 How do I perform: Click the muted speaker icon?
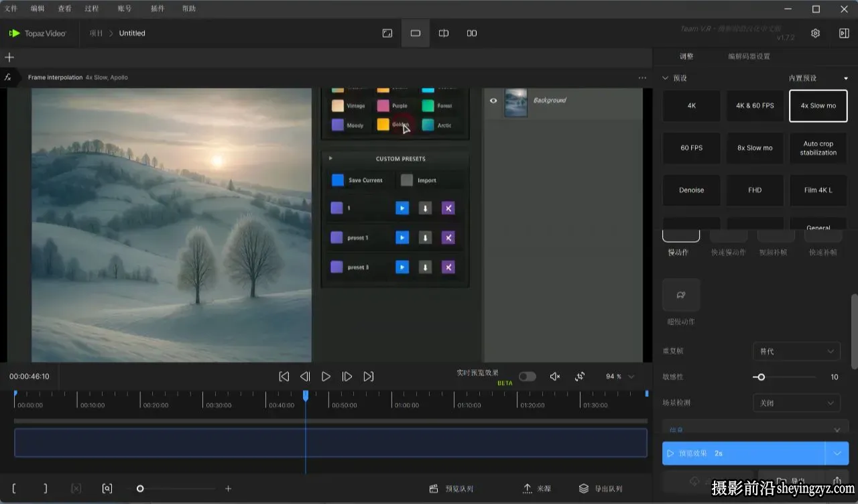coord(555,377)
